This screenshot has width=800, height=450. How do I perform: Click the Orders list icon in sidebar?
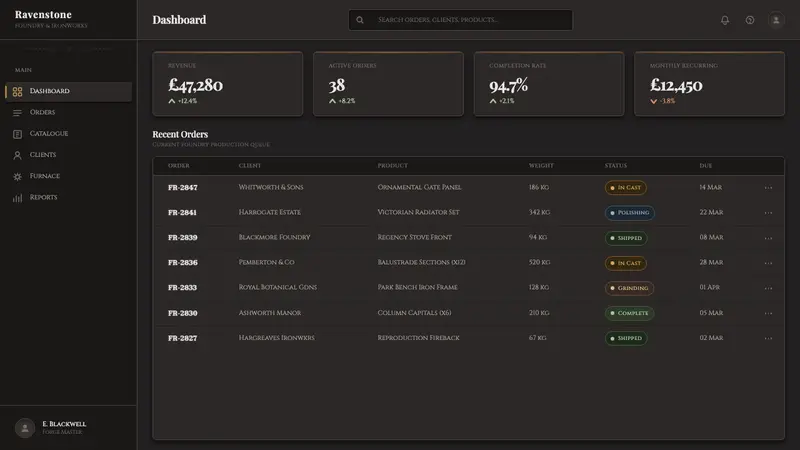point(17,113)
